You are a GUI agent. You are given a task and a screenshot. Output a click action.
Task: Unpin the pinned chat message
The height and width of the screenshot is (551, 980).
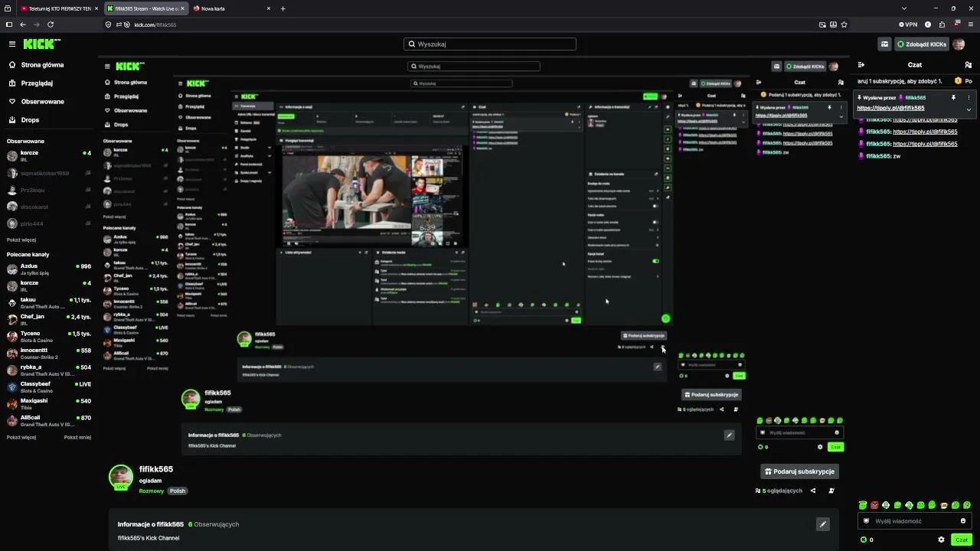953,98
